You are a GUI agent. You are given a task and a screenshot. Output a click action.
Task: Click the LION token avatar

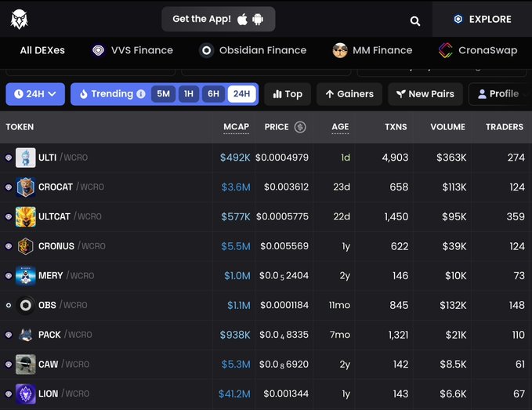pyautogui.click(x=25, y=394)
